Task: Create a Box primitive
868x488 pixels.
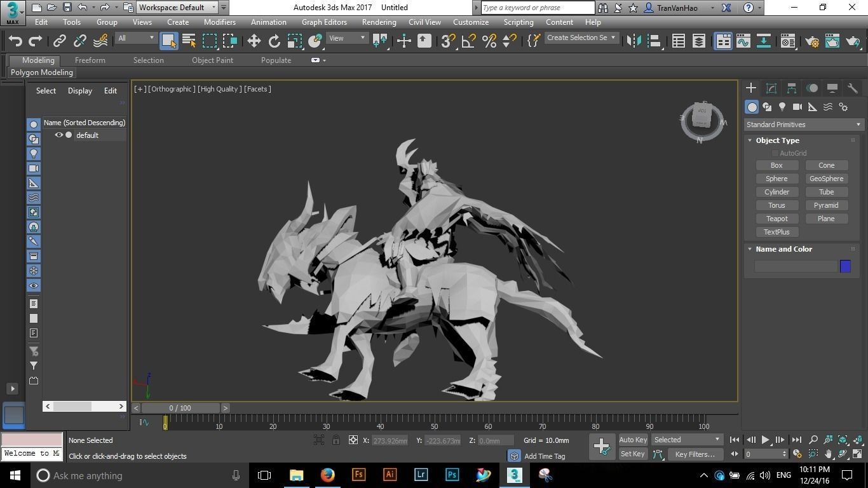Action: pos(776,165)
